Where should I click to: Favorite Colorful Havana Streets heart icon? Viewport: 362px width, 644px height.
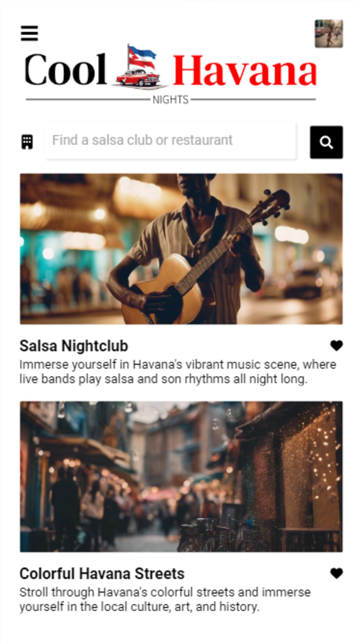[x=336, y=573]
